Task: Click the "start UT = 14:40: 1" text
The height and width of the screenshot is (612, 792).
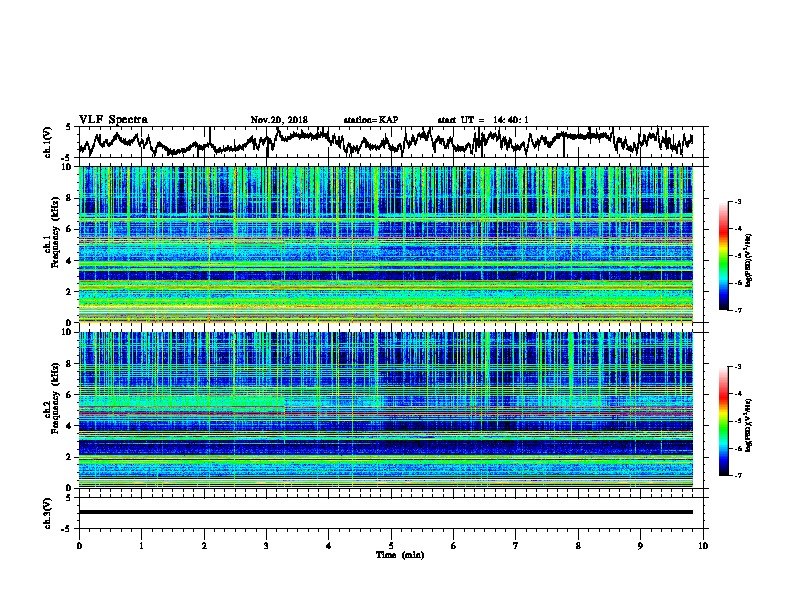Action: tap(483, 120)
